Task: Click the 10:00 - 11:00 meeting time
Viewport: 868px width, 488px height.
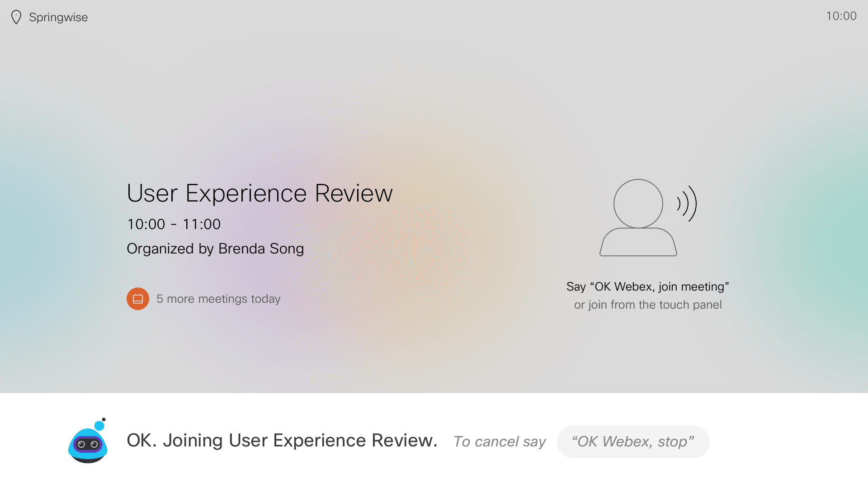Action: (x=174, y=224)
